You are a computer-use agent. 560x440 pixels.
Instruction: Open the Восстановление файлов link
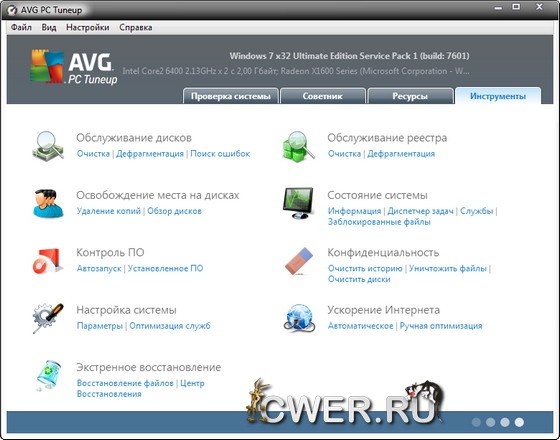[x=125, y=384]
